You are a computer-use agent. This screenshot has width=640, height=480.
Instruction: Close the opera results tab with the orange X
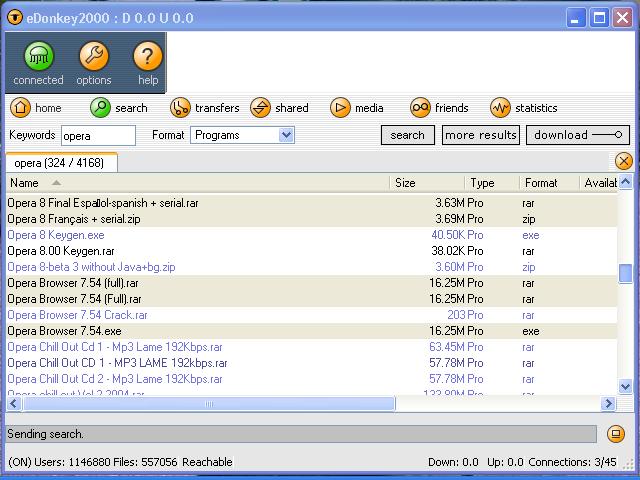click(x=624, y=161)
